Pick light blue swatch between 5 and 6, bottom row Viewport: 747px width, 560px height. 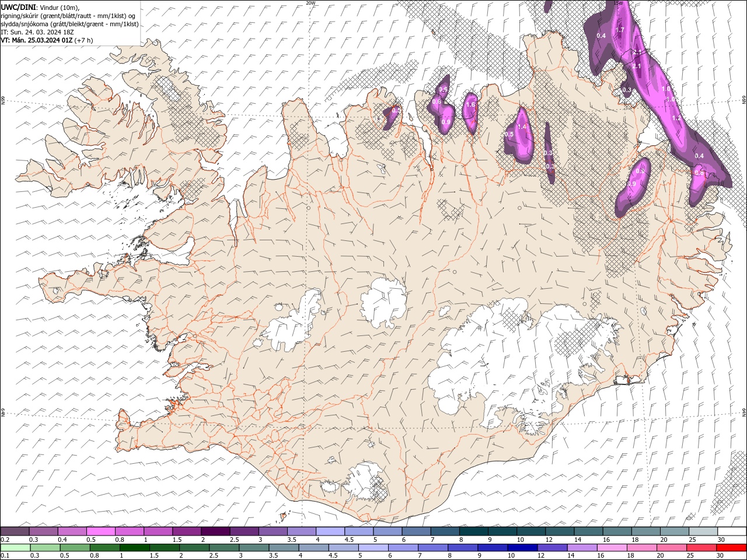coord(373,548)
